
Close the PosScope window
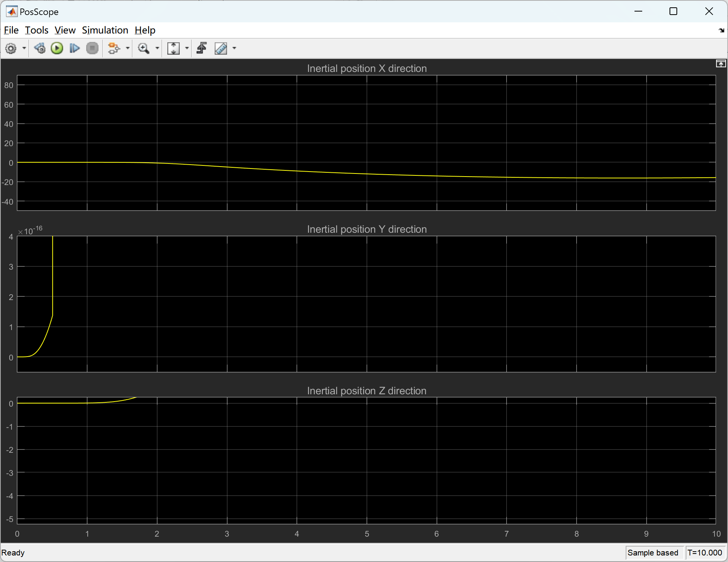[x=709, y=12]
